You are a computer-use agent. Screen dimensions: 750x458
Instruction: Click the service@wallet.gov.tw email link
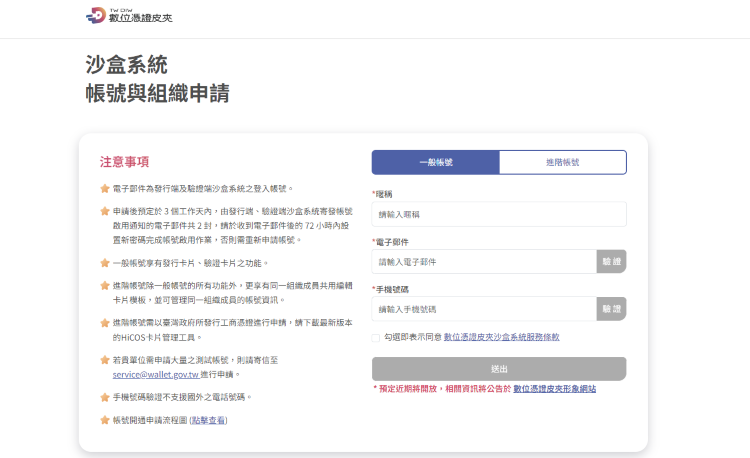click(155, 374)
